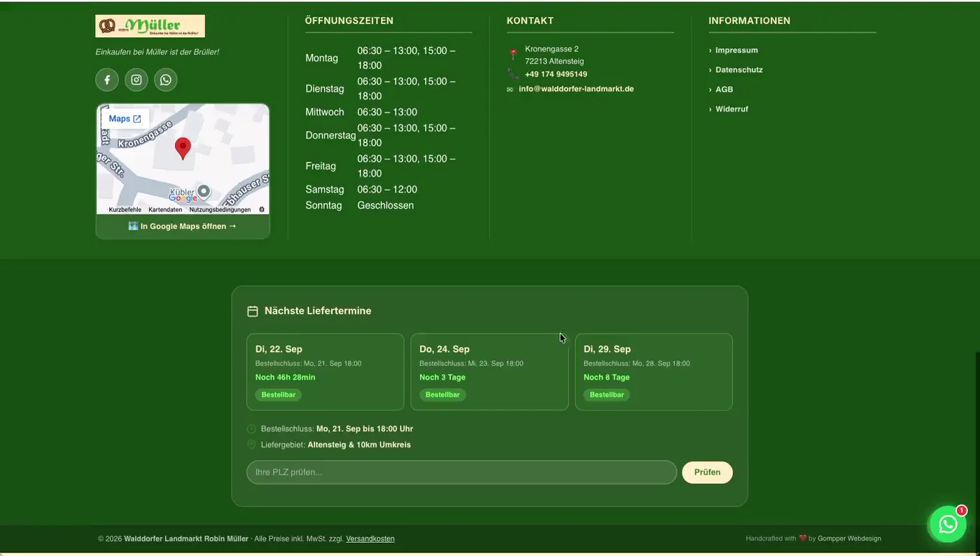
Task: Click the Kartendaten label on the map
Action: [165, 210]
